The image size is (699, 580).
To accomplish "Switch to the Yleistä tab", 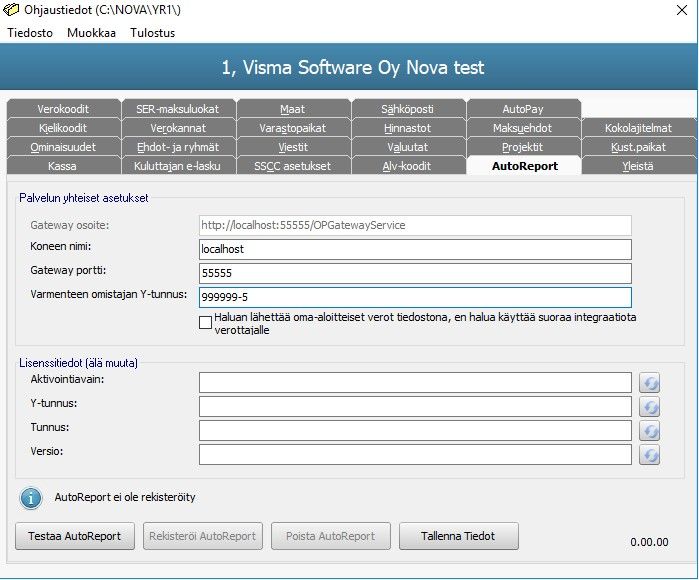I will (x=637, y=166).
